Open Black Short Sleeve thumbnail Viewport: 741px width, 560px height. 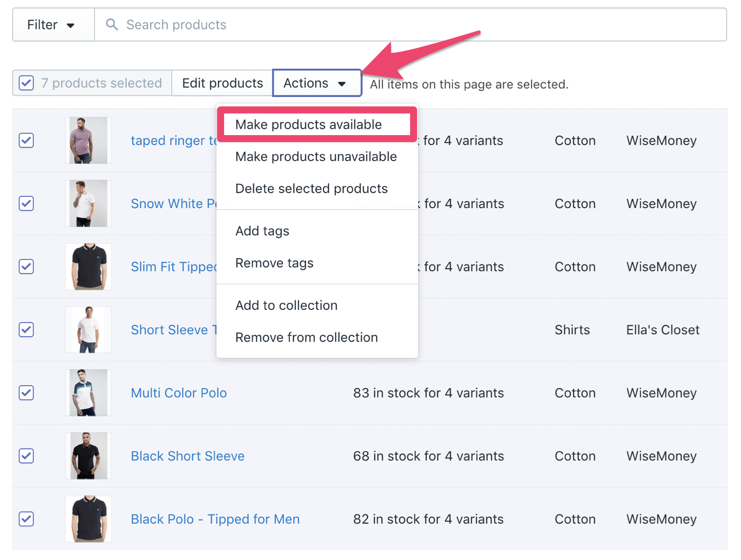[89, 456]
